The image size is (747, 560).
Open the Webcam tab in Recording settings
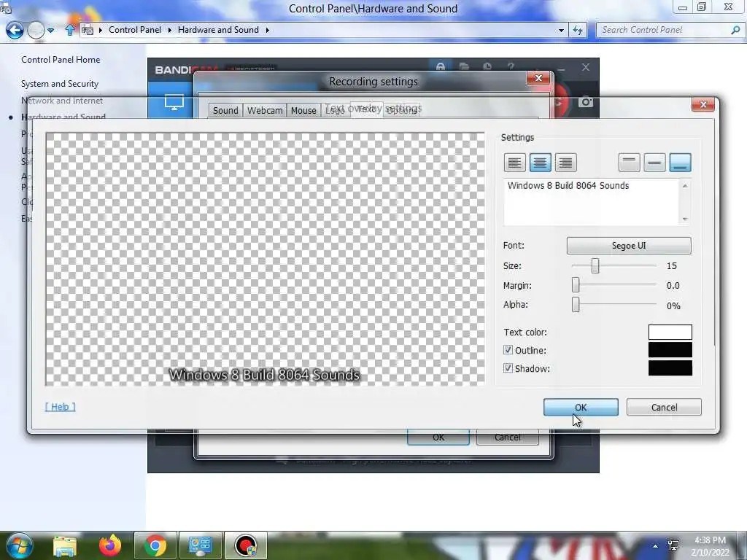coord(265,111)
